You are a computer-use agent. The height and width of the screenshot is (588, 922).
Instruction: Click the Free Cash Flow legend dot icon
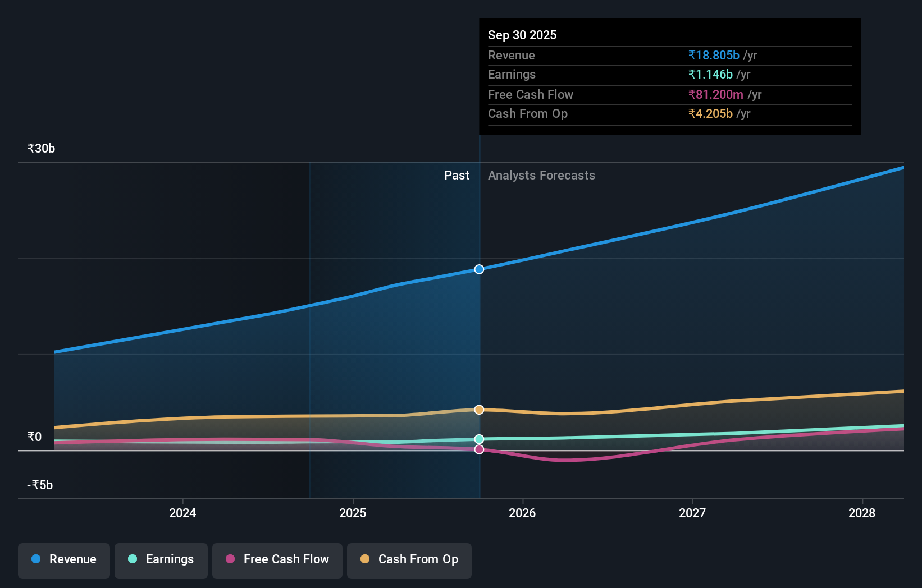pyautogui.click(x=230, y=559)
